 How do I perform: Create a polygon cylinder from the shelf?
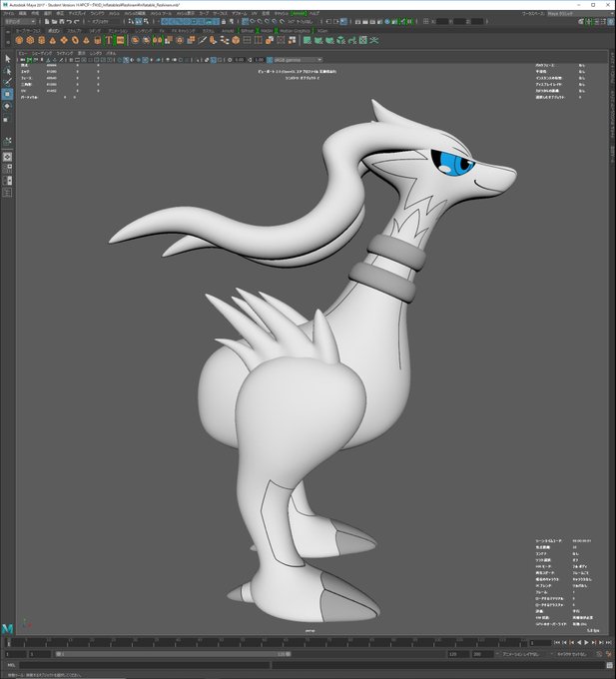[x=42, y=40]
